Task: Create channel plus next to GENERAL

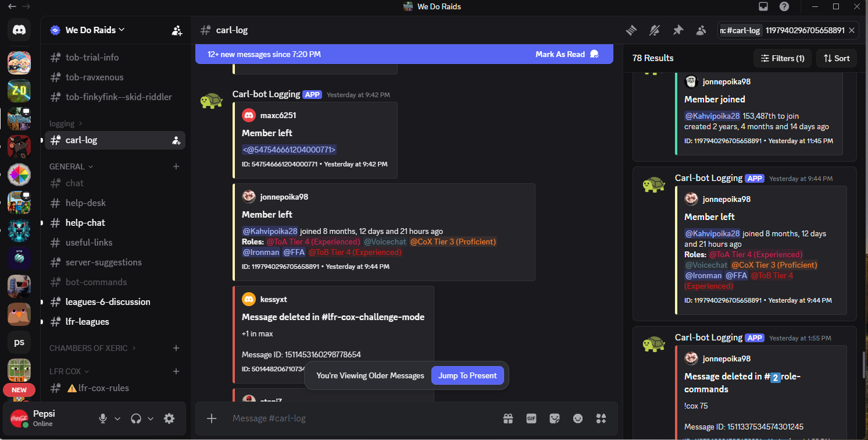Action: [x=176, y=166]
